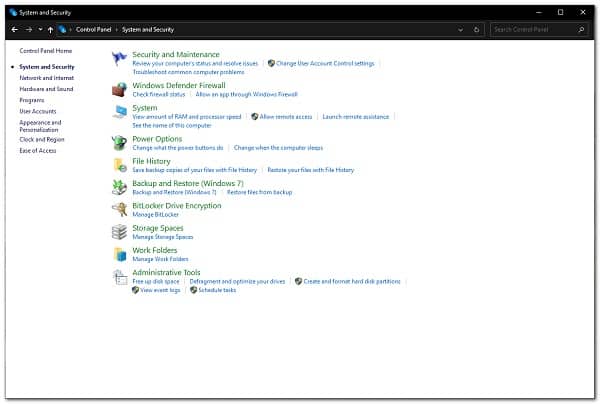Click the Storage Spaces drives icon
600x404 pixels.
[119, 232]
